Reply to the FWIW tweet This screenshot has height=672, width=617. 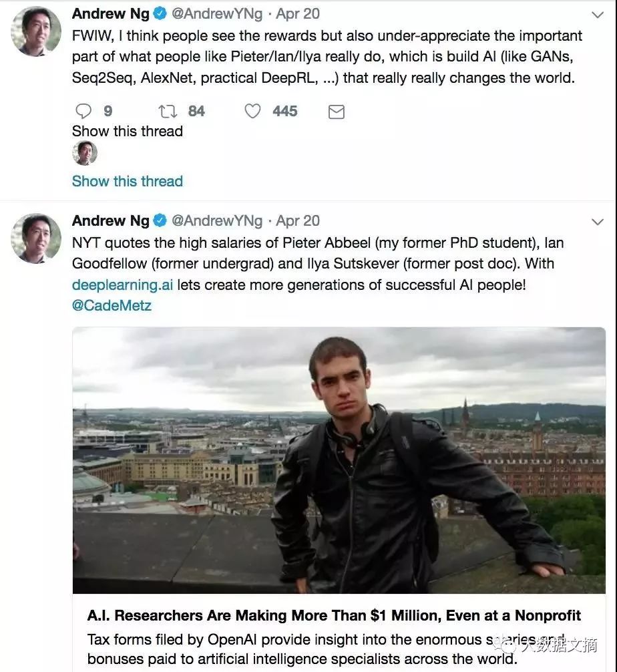(83, 111)
